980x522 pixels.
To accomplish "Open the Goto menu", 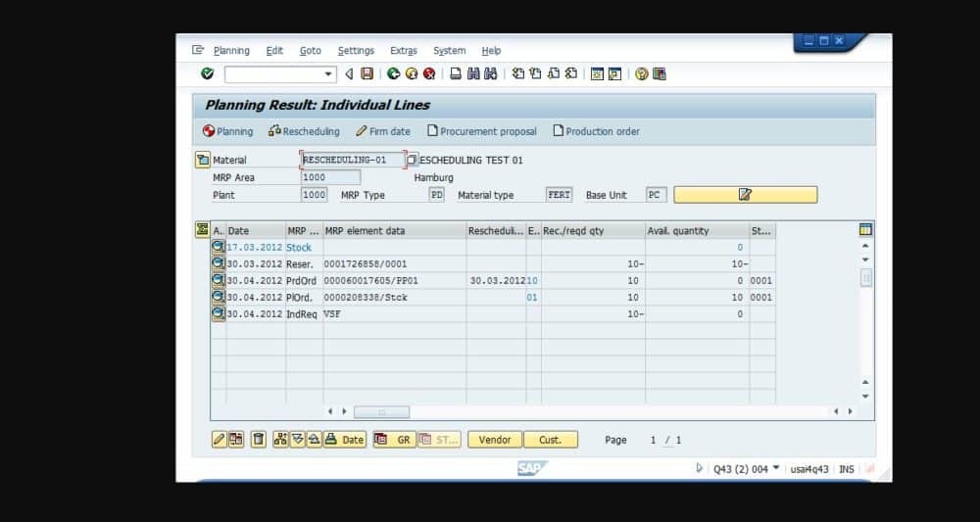I will coord(310,51).
